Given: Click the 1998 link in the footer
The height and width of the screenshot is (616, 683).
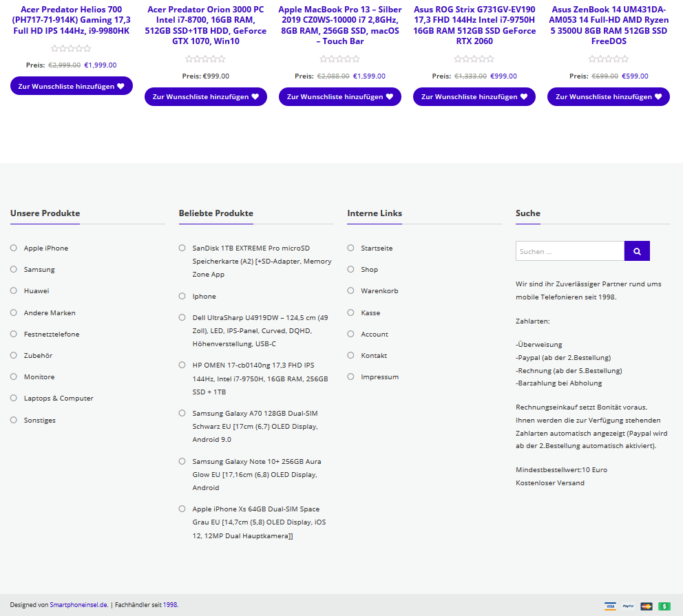Looking at the screenshot, I should coord(170,605).
